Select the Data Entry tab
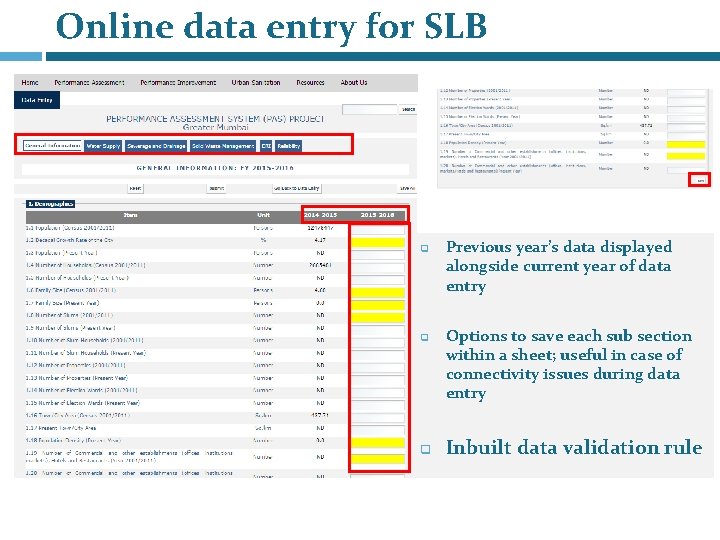This screenshot has height=540, width=720. [x=37, y=100]
